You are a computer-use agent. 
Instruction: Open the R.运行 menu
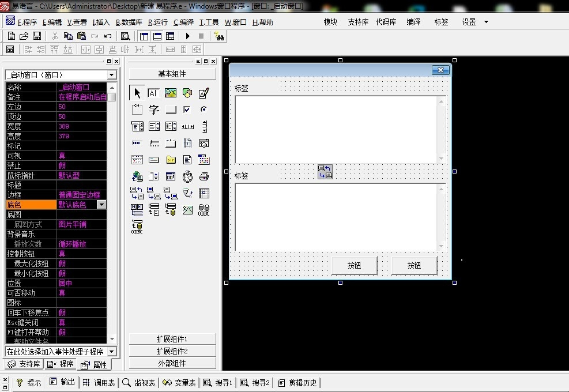click(x=158, y=22)
